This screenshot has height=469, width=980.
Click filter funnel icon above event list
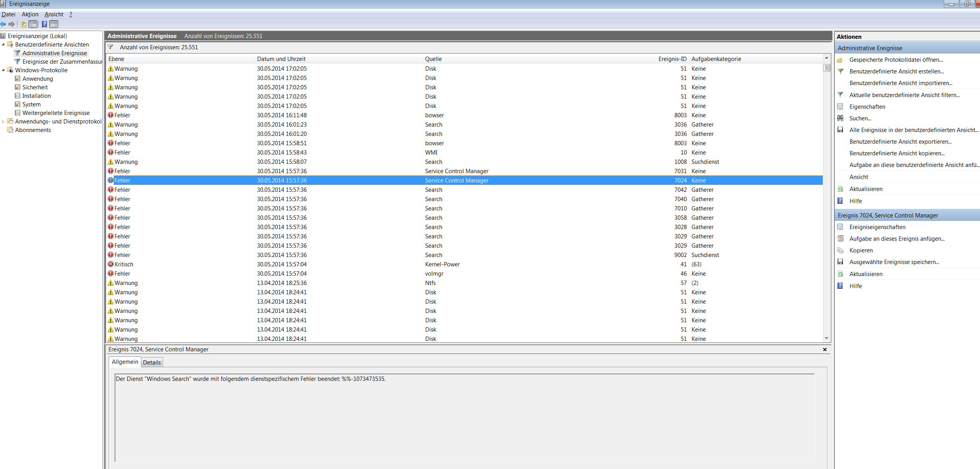(111, 47)
